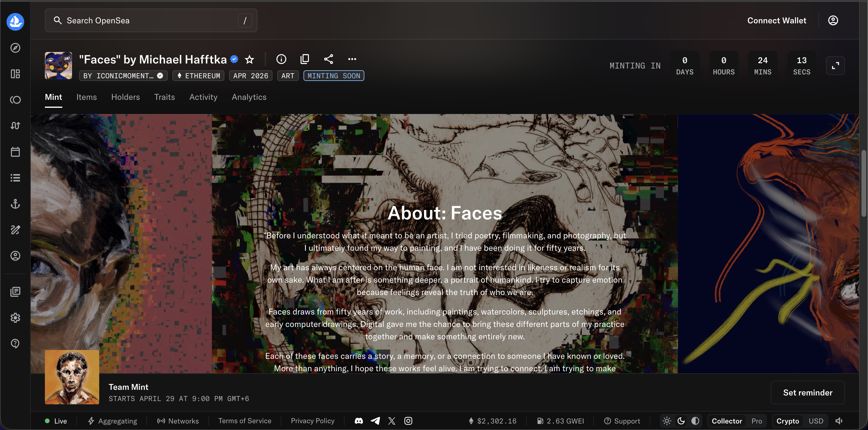Screen dimensions: 868x430
Task: Select Crypto currency display
Action: 788,421
